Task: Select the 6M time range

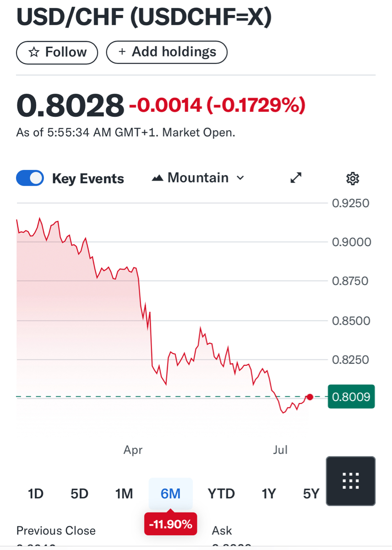Action: (170, 494)
